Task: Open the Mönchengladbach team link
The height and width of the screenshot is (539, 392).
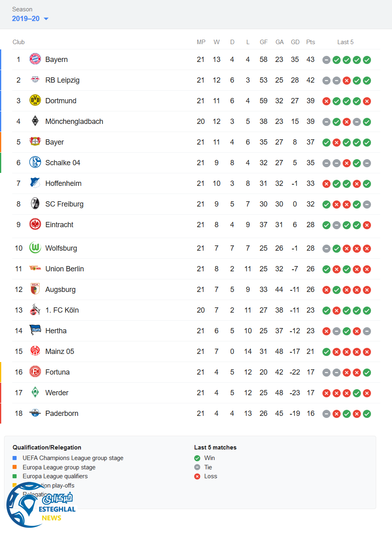Action: (x=74, y=121)
